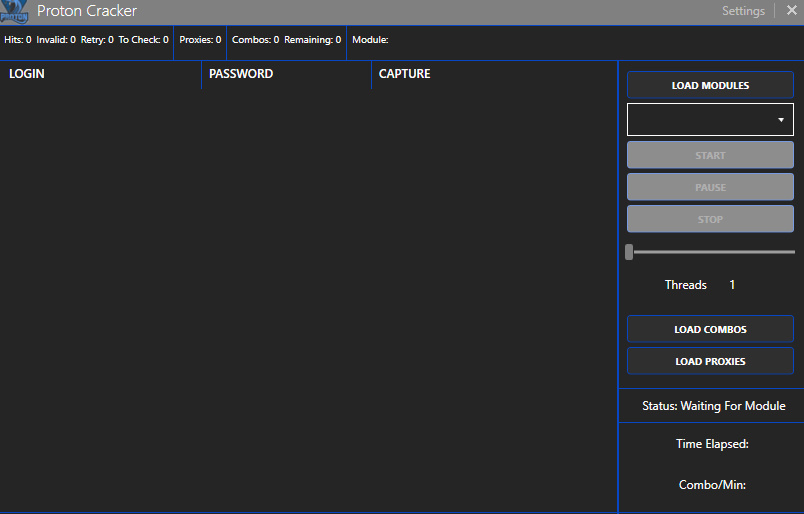Click the Proton Cracker title text

click(x=87, y=11)
